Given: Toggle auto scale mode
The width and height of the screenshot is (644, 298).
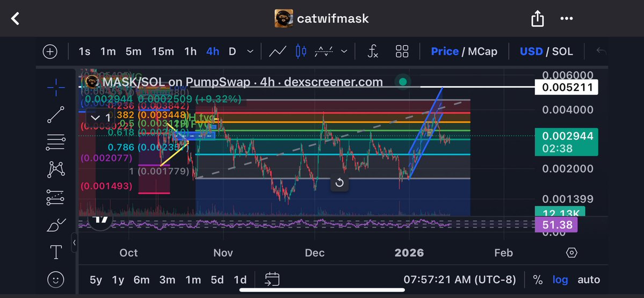Looking at the screenshot, I should [589, 280].
